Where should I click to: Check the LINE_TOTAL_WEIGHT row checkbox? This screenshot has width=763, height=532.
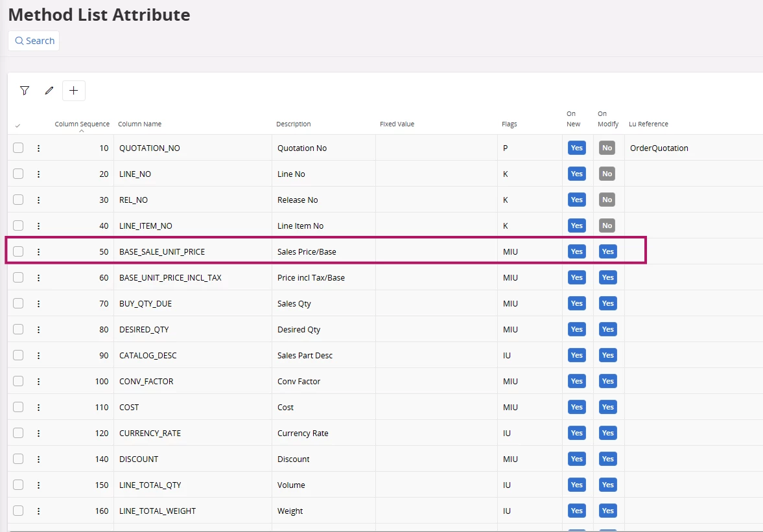pyautogui.click(x=18, y=511)
